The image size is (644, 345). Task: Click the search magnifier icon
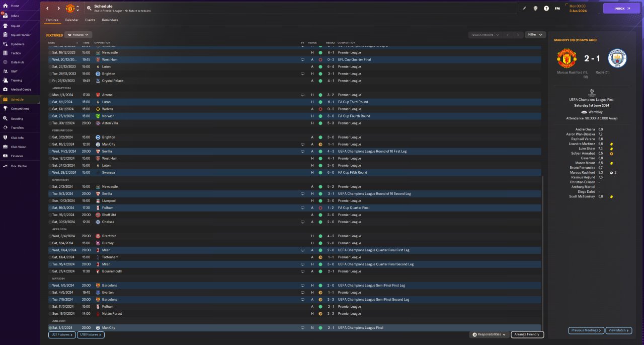point(89,8)
